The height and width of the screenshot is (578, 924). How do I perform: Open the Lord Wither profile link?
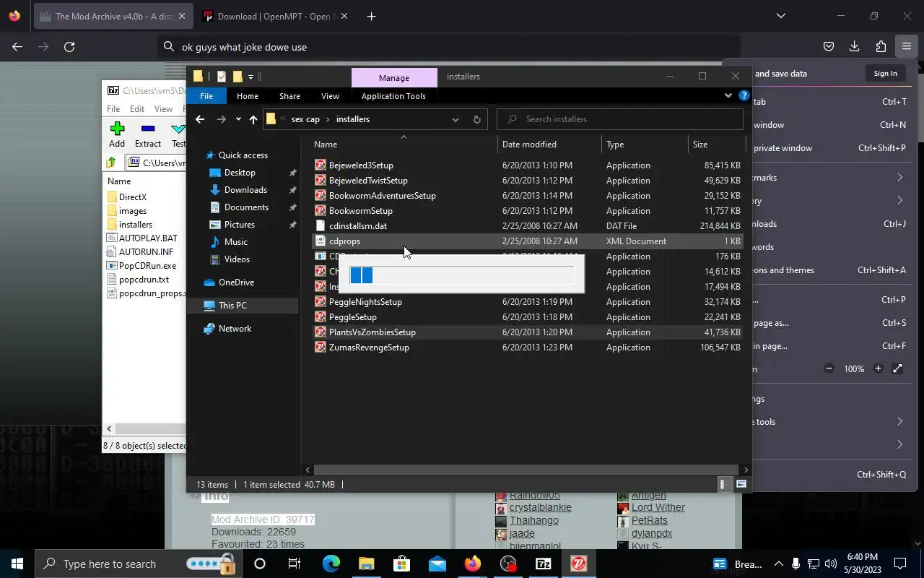click(x=658, y=507)
